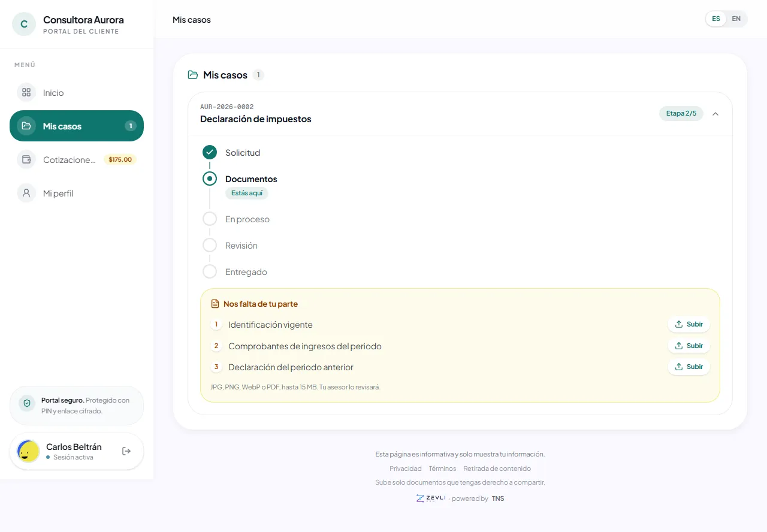Click the Mi perfil person icon
This screenshot has width=767, height=532.
[26, 193]
